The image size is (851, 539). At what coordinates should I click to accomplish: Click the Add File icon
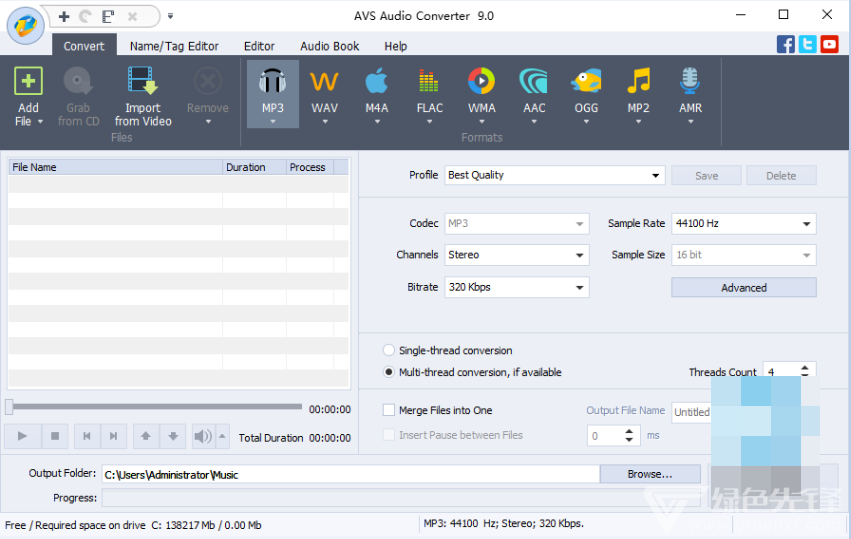pyautogui.click(x=28, y=81)
